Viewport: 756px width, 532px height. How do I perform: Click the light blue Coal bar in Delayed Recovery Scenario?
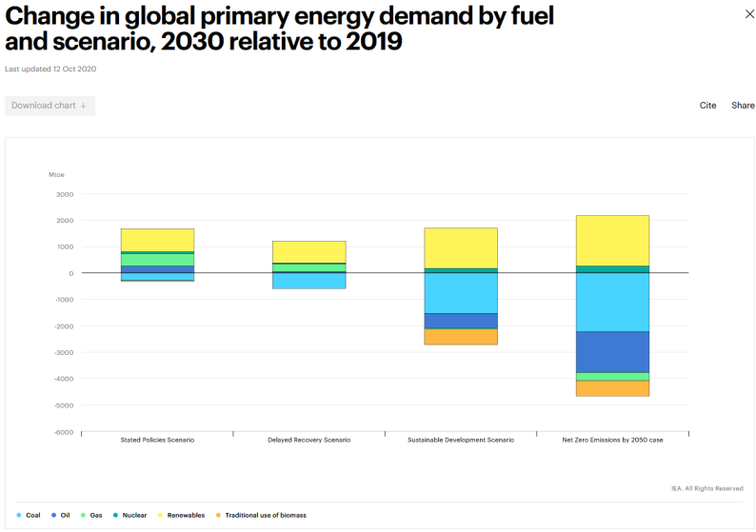[x=309, y=281]
